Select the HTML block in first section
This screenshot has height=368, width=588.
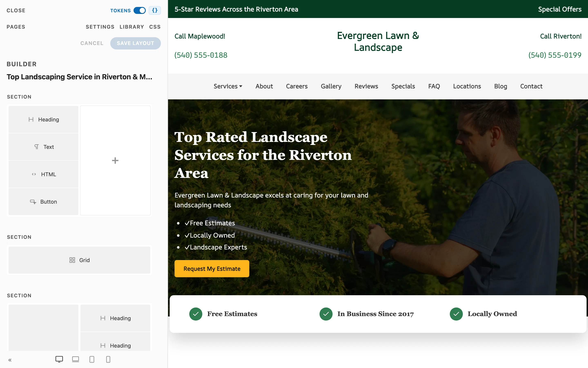(x=43, y=174)
